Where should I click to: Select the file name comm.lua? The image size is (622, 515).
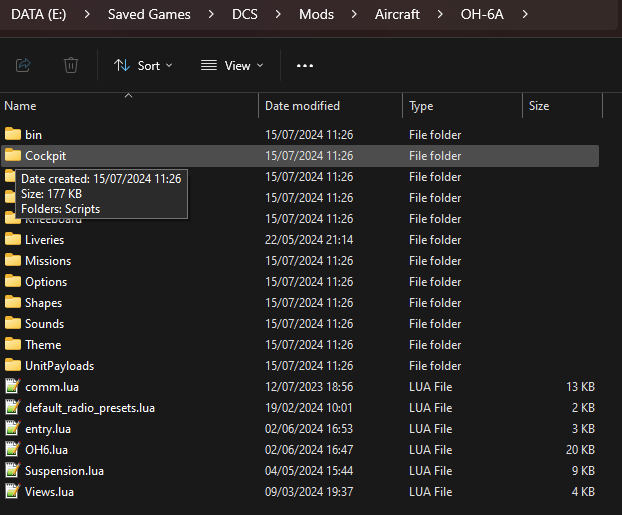coord(52,387)
